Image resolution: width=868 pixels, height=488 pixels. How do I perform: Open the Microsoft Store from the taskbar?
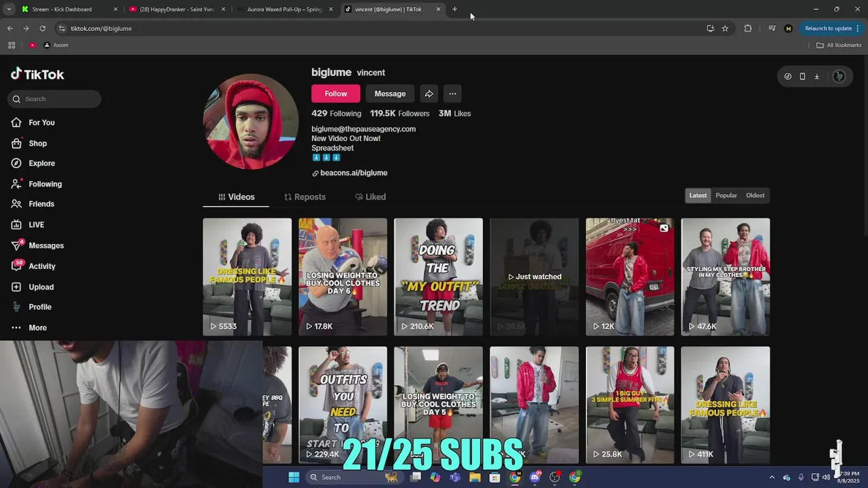[x=495, y=477]
